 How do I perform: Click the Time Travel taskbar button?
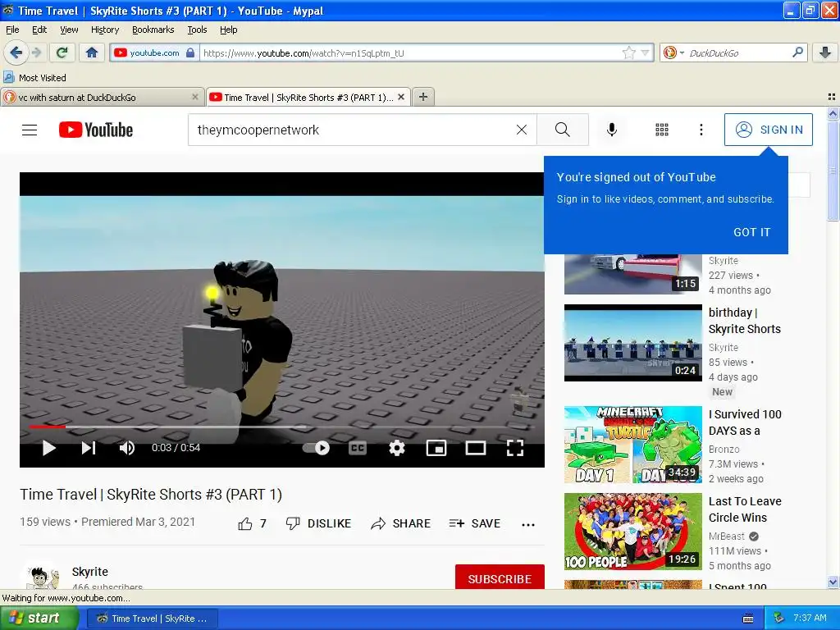click(x=152, y=619)
